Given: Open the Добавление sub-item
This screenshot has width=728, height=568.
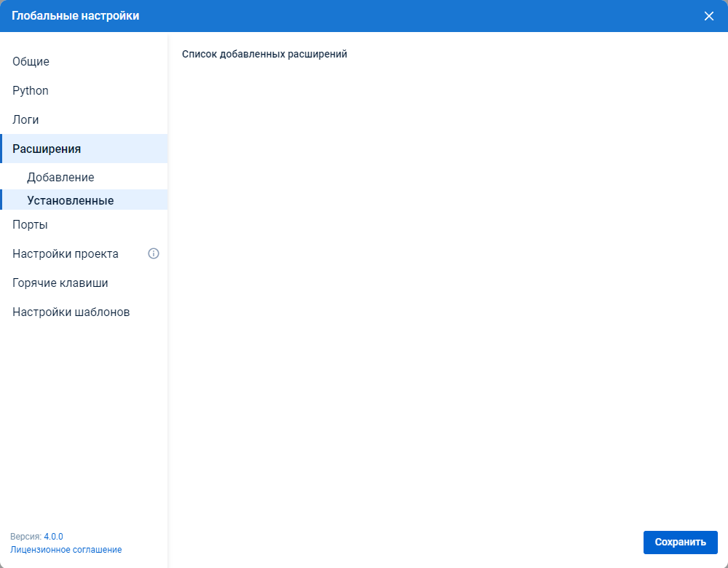Looking at the screenshot, I should point(84,178).
